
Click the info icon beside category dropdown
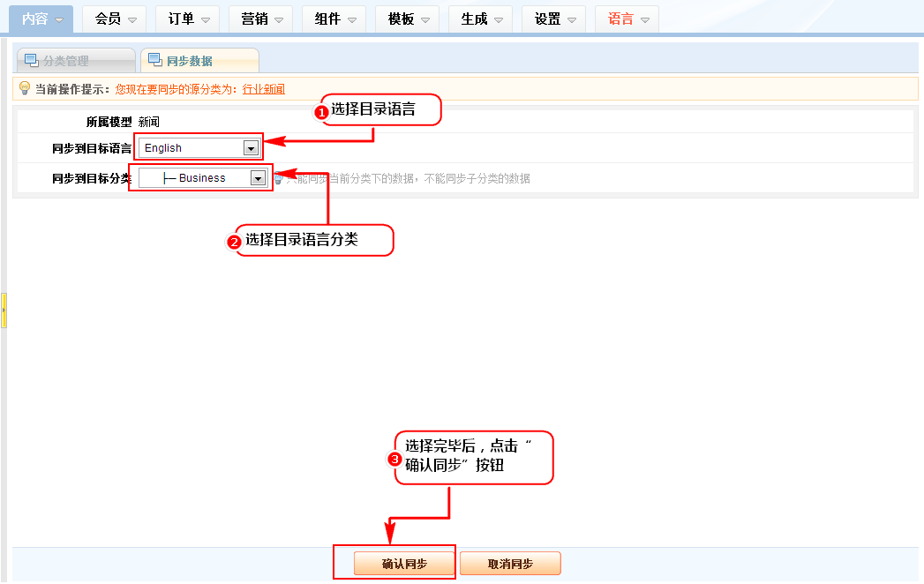[277, 178]
